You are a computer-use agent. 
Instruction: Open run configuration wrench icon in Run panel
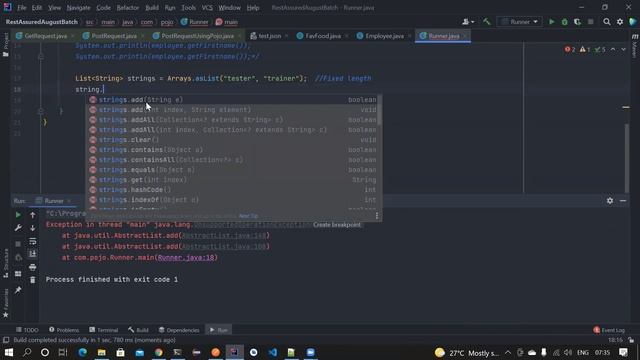point(18,228)
